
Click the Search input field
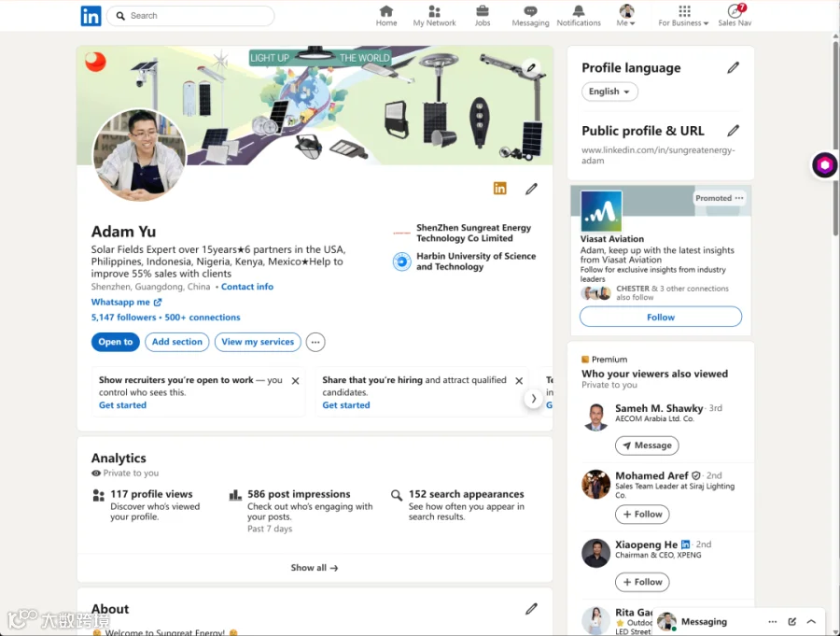click(x=190, y=16)
